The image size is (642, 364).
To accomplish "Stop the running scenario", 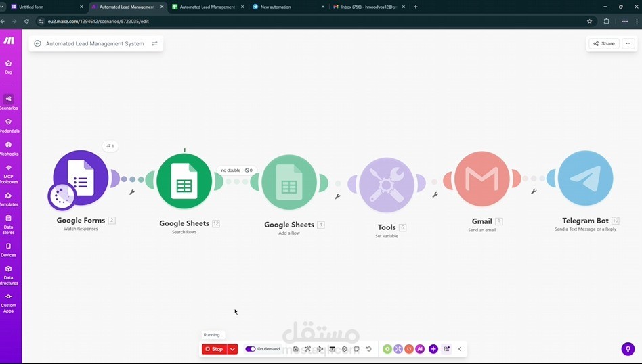I will [x=214, y=349].
